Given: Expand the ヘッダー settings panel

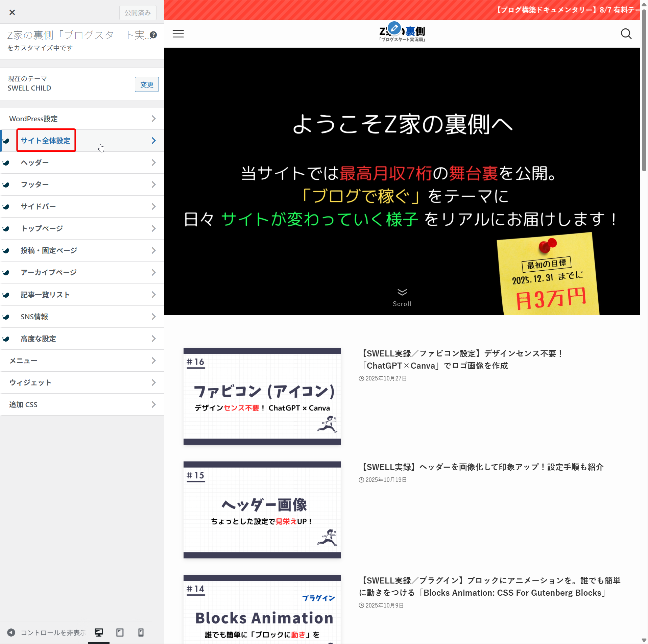Looking at the screenshot, I should click(x=82, y=163).
